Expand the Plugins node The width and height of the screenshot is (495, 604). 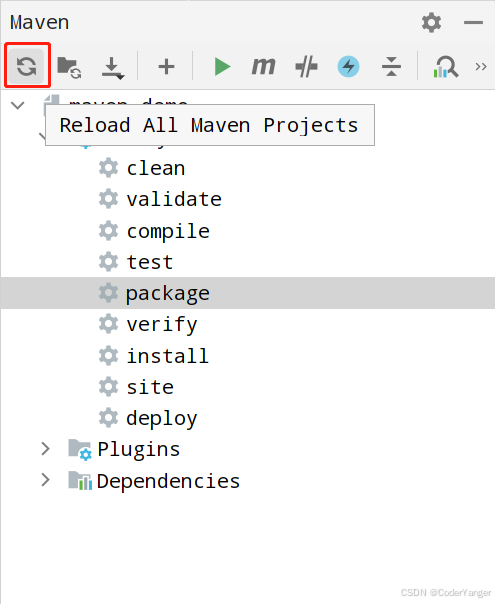[45, 449]
